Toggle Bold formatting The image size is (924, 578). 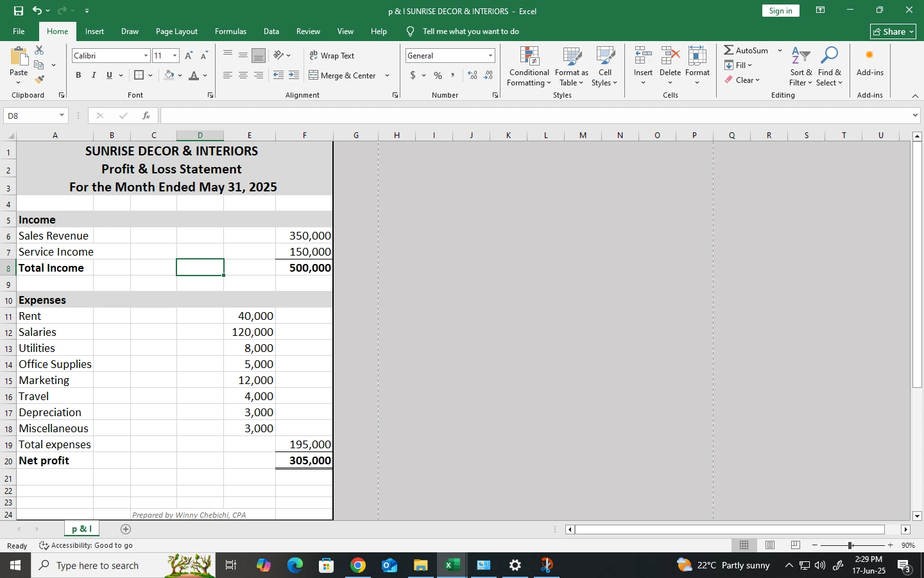tap(78, 76)
